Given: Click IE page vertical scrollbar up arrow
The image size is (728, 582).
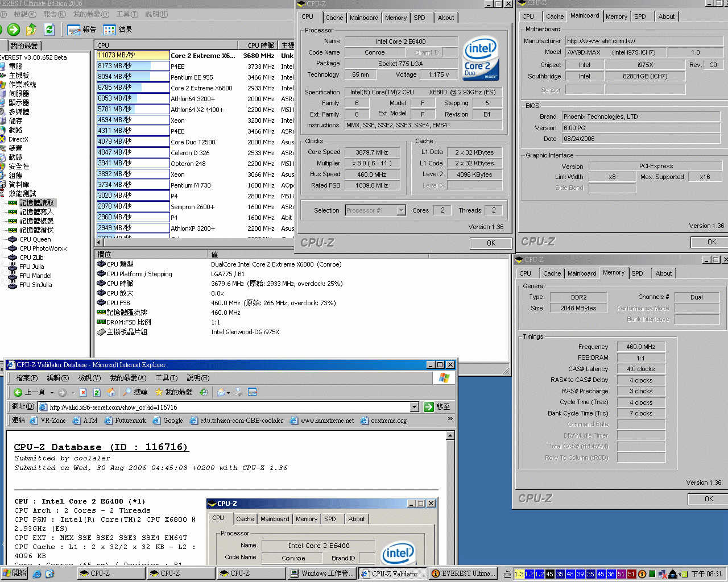Looking at the screenshot, I should [x=450, y=436].
